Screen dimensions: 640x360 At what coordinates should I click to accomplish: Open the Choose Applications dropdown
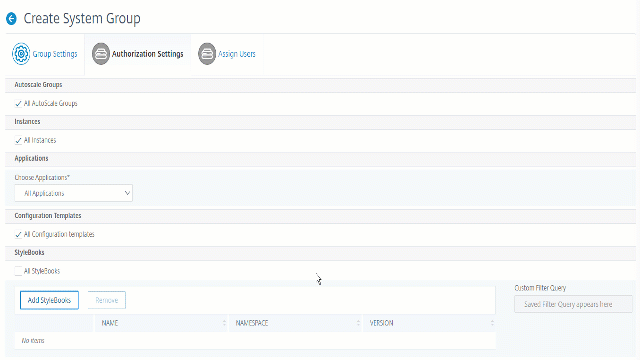coord(73,193)
